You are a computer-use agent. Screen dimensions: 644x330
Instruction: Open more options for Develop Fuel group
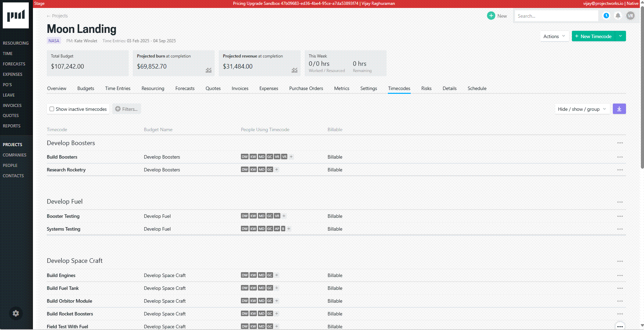[x=620, y=202]
